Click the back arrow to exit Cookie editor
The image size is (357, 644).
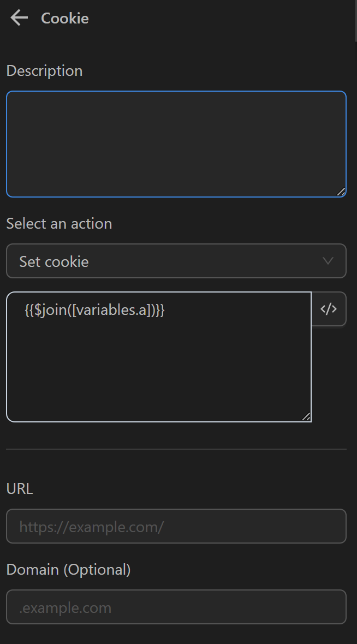pos(19,17)
